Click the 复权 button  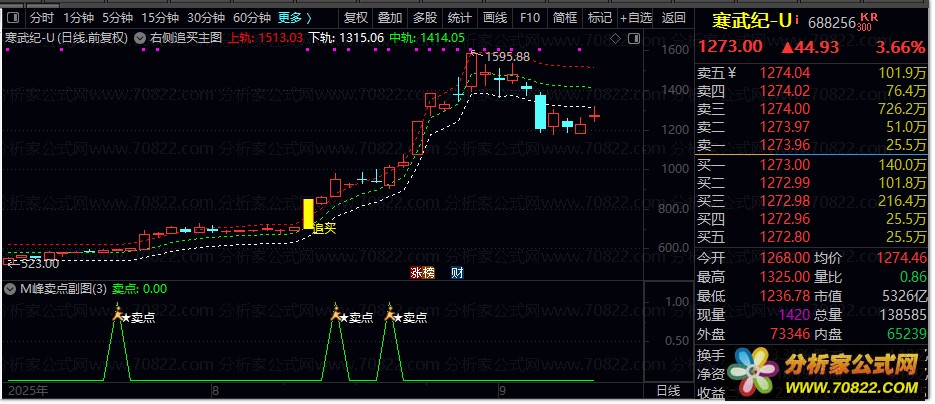[x=356, y=18]
